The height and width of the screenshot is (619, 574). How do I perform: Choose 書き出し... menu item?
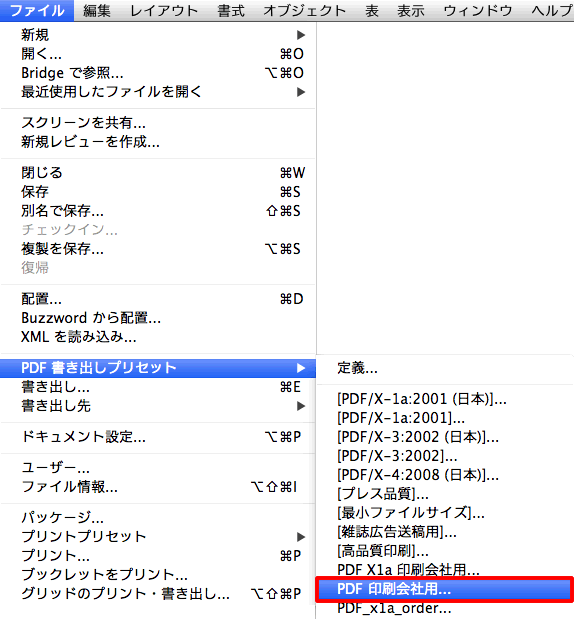pos(158,387)
